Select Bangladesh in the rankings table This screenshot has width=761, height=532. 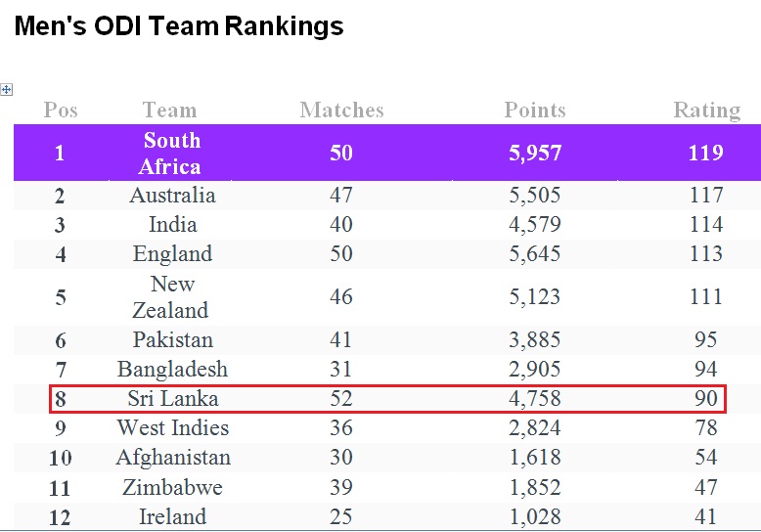pyautogui.click(x=172, y=369)
